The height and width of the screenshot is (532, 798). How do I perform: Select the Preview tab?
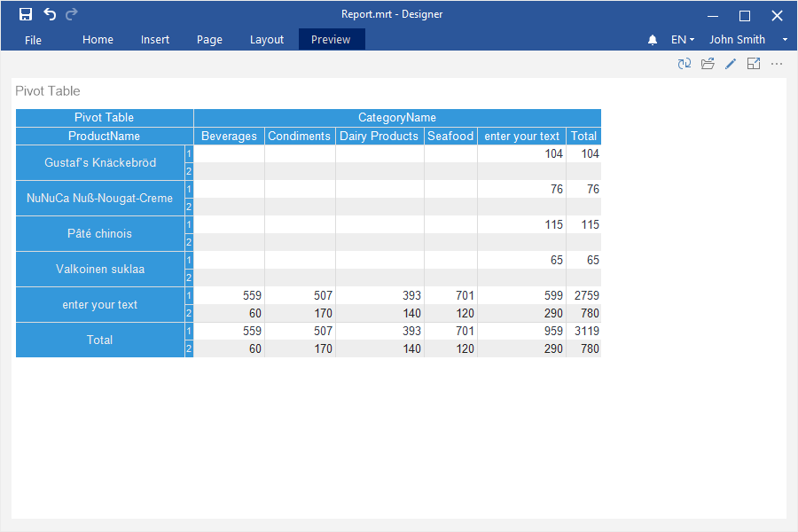coord(332,40)
